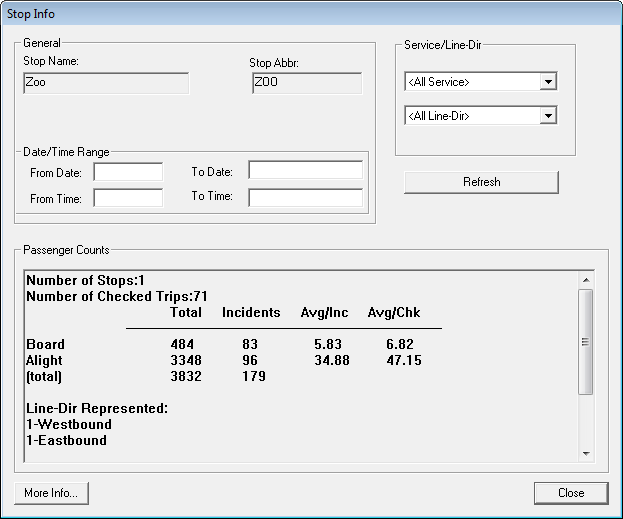Select Board Avg/Inc value 5.83

point(328,344)
